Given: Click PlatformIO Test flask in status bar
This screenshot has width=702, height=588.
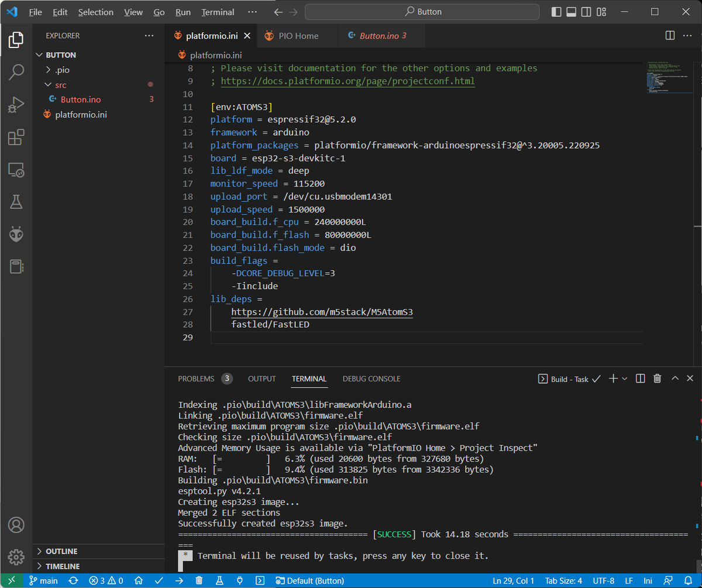Looking at the screenshot, I should pos(219,581).
